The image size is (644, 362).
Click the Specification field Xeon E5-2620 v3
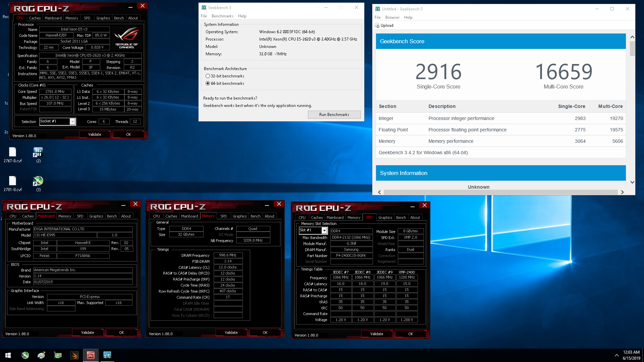[x=90, y=56]
